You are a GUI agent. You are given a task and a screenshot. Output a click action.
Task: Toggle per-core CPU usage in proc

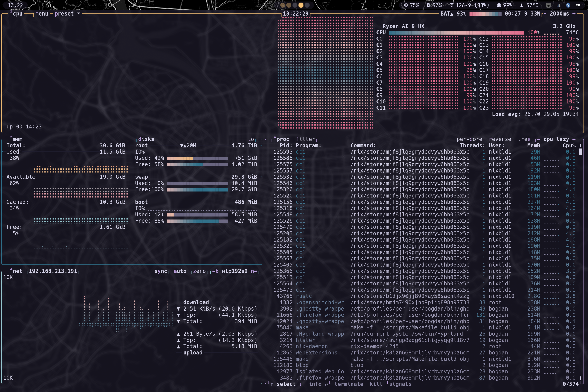click(x=469, y=139)
